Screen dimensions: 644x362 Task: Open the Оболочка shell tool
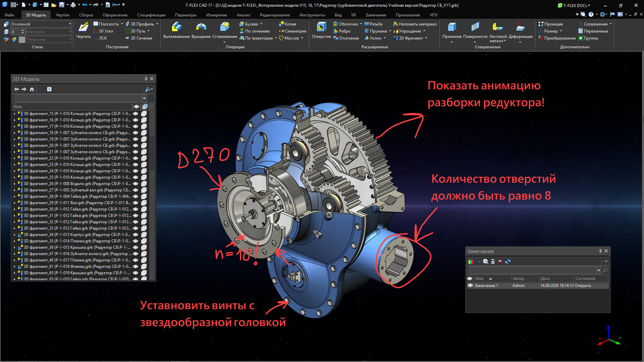[x=347, y=24]
